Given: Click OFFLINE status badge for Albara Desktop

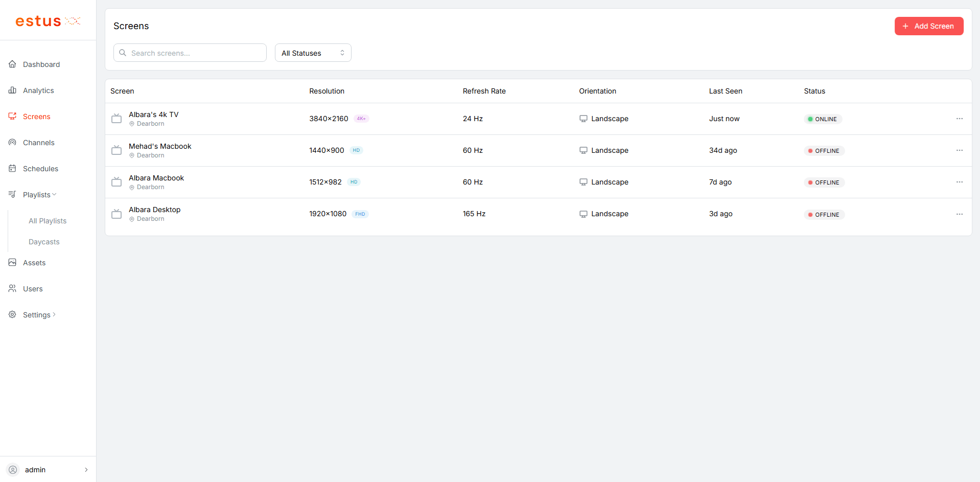Looking at the screenshot, I should pos(824,215).
